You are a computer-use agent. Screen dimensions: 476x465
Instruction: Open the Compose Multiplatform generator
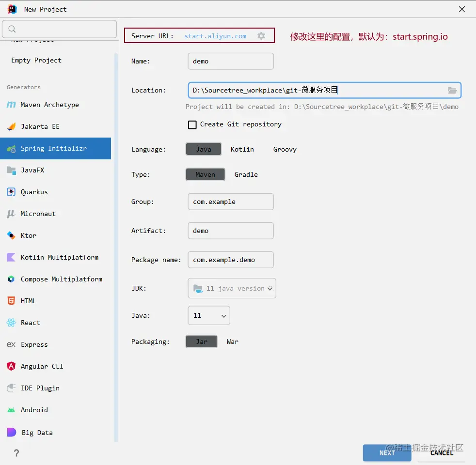click(62, 279)
